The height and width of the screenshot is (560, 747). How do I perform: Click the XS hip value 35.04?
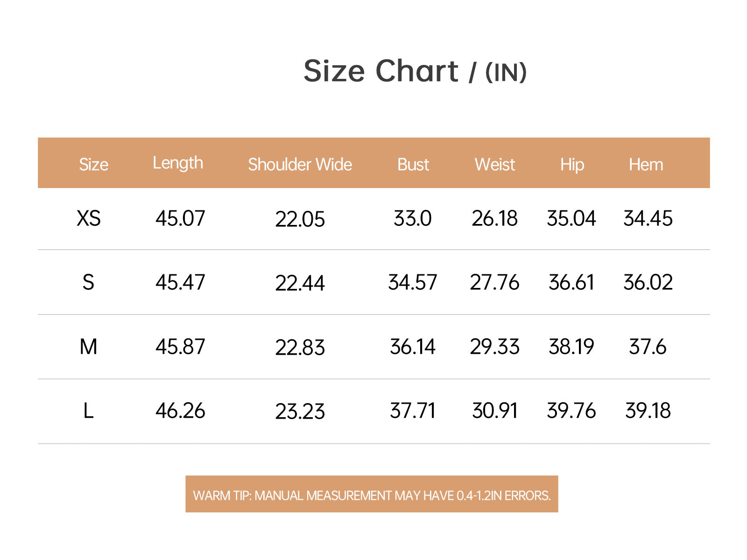(571, 218)
